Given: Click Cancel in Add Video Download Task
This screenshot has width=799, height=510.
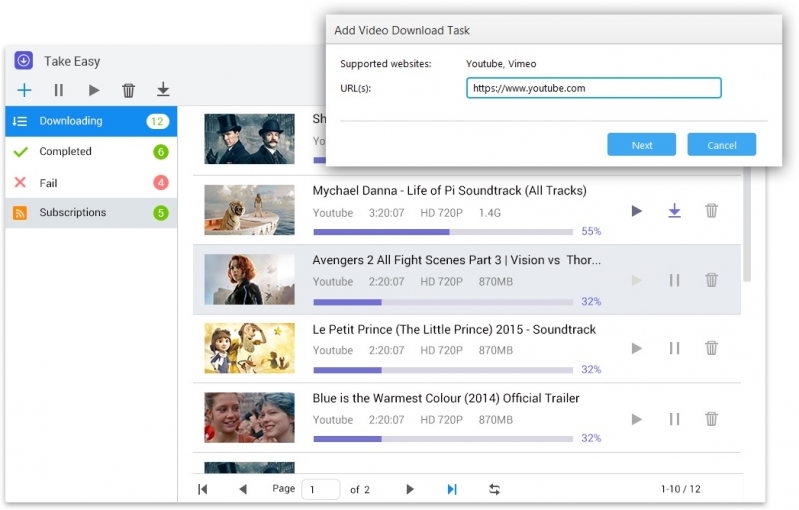Looking at the screenshot, I should (x=722, y=145).
